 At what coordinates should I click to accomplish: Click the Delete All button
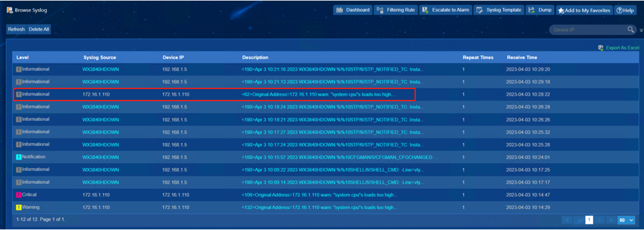39,29
